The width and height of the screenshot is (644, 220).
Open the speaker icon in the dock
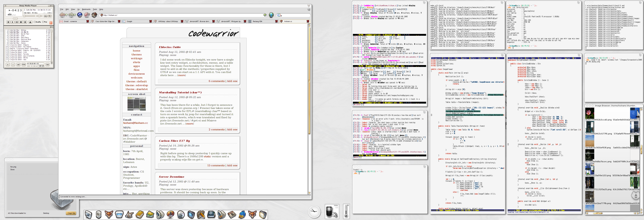[99, 215]
